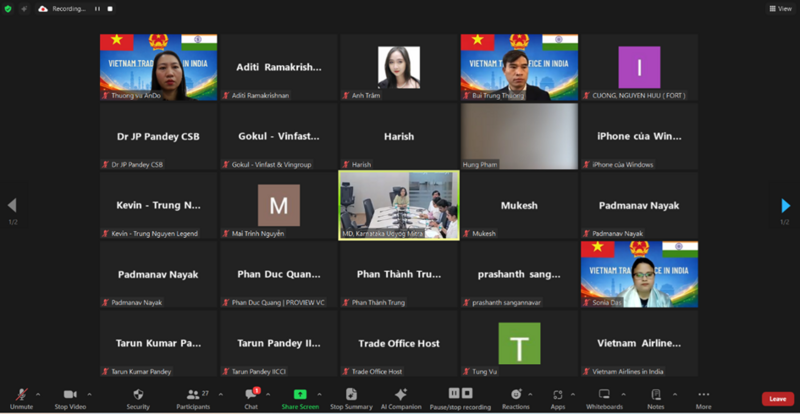800x414 pixels.
Task: Open the More menu in toolbar
Action: pos(704,397)
